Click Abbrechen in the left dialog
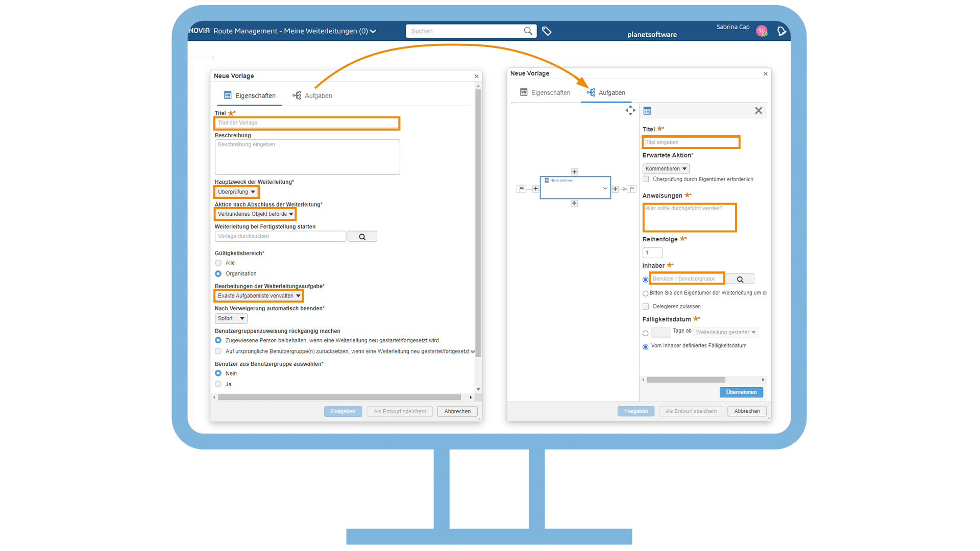980x551 pixels. click(457, 412)
